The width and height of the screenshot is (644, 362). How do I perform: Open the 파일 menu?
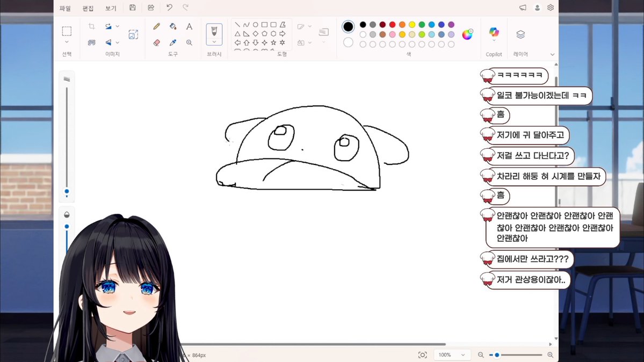pyautogui.click(x=66, y=8)
